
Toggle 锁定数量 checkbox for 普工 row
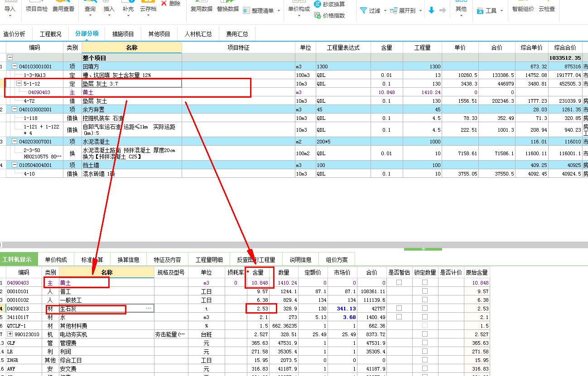click(x=425, y=291)
